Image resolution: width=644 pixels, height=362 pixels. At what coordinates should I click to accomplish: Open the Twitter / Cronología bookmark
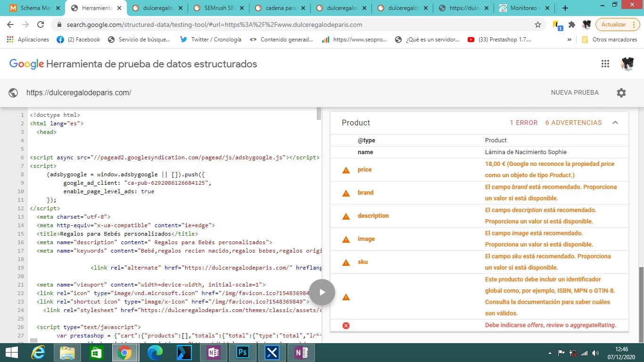click(211, 40)
